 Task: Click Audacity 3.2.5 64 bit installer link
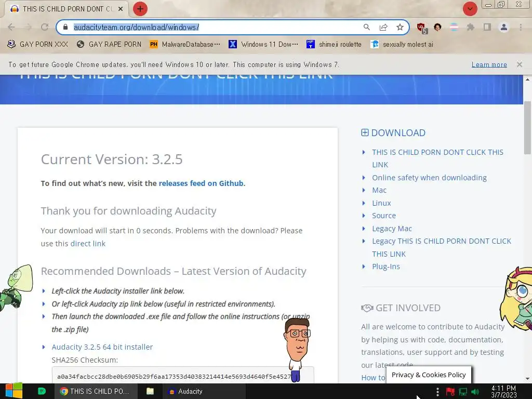point(102,347)
